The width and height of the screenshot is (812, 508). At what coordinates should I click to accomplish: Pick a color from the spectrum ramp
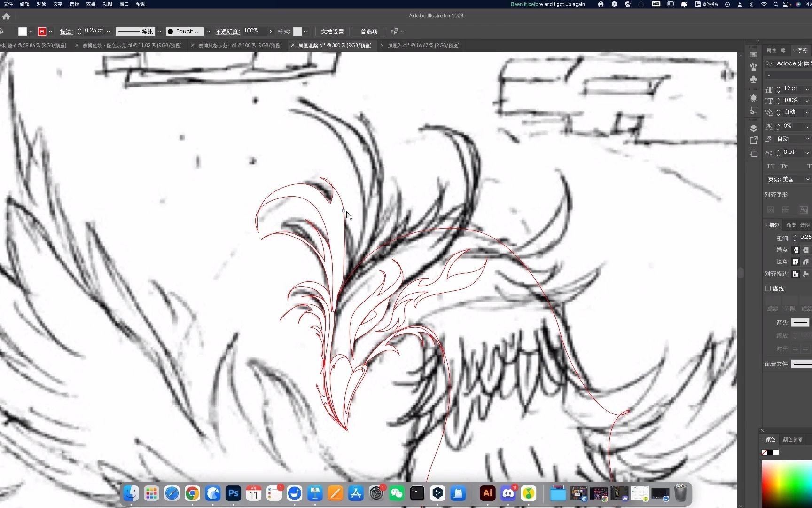coord(787,484)
